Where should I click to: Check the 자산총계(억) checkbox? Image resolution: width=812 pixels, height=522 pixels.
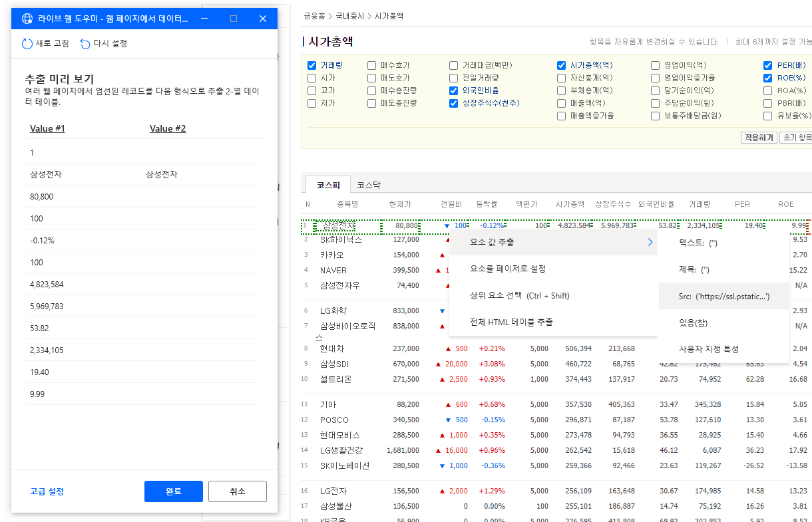click(561, 78)
